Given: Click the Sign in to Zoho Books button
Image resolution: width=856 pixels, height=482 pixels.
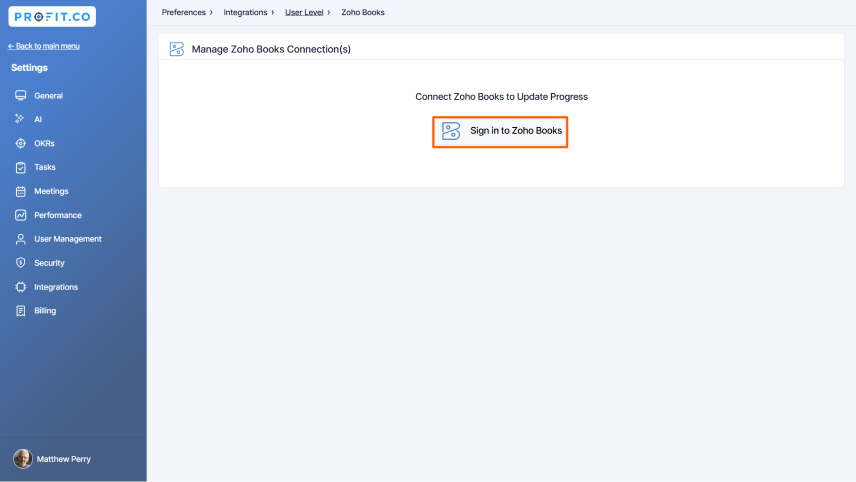Looking at the screenshot, I should (500, 132).
